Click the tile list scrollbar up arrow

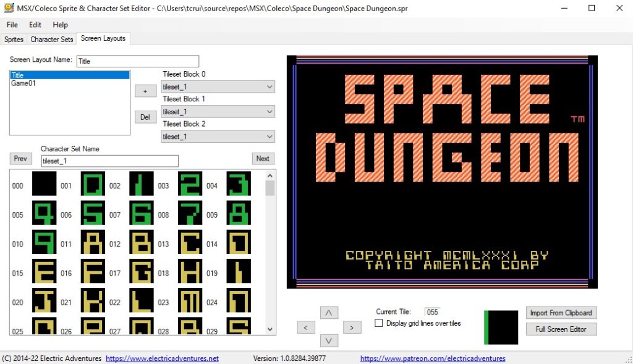coord(270,176)
